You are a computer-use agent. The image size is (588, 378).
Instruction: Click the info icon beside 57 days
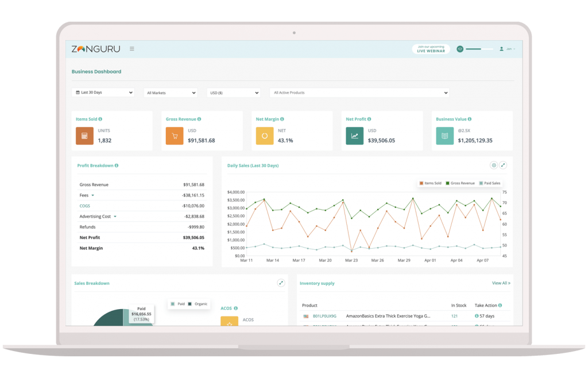click(x=477, y=316)
